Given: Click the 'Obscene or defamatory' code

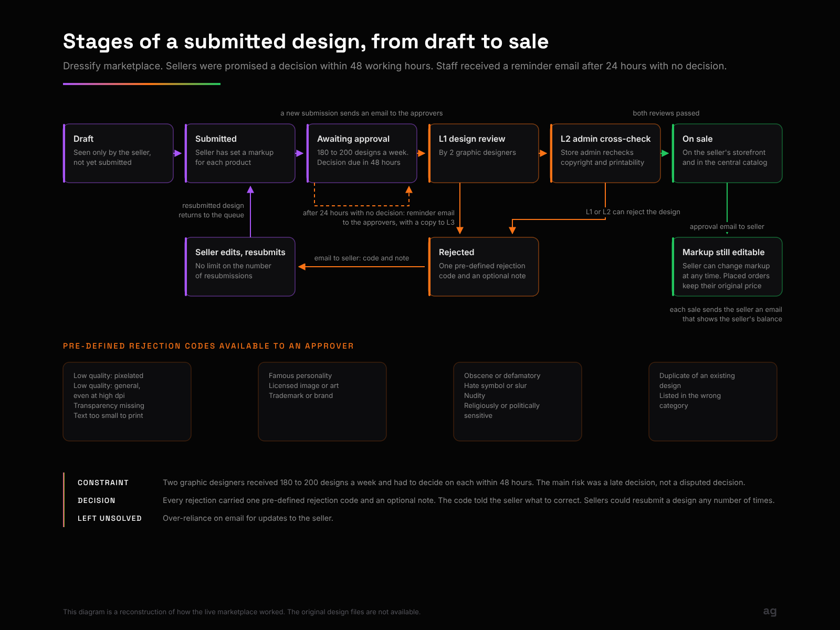Looking at the screenshot, I should [502, 375].
